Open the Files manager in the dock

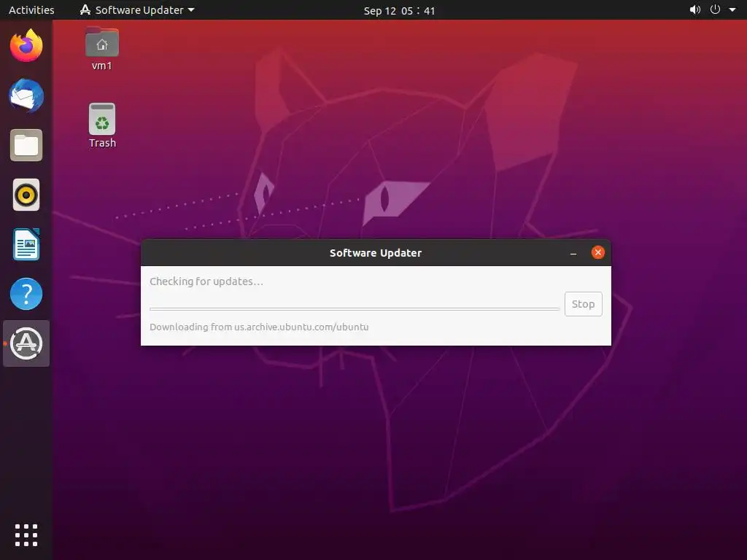(x=26, y=145)
